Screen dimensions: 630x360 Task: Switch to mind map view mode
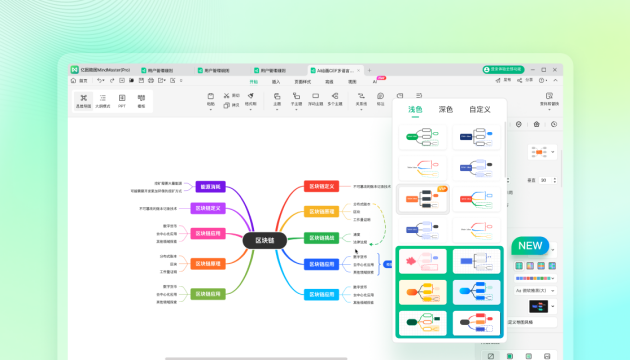tap(84, 101)
